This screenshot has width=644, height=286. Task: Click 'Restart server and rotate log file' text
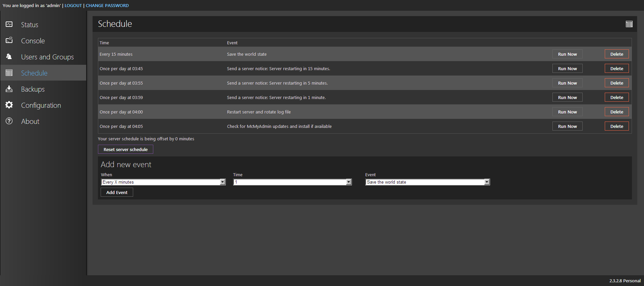(259, 112)
